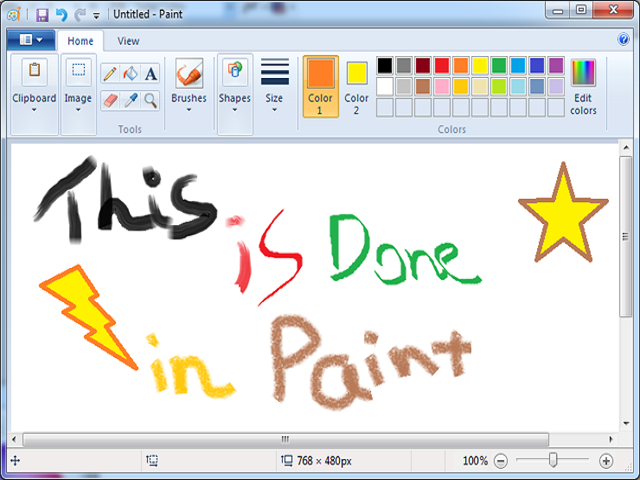Expand the Shapes dropdown arrow

click(235, 110)
